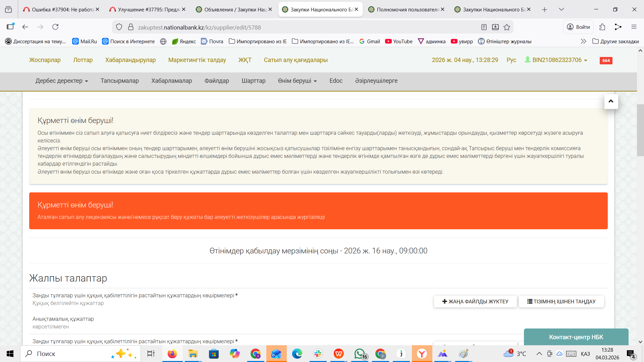Click ЖАҢА ФАЙЛДЫ ЖҮКТЕУ button
Screen dimensions: 644x362
[x=475, y=301]
